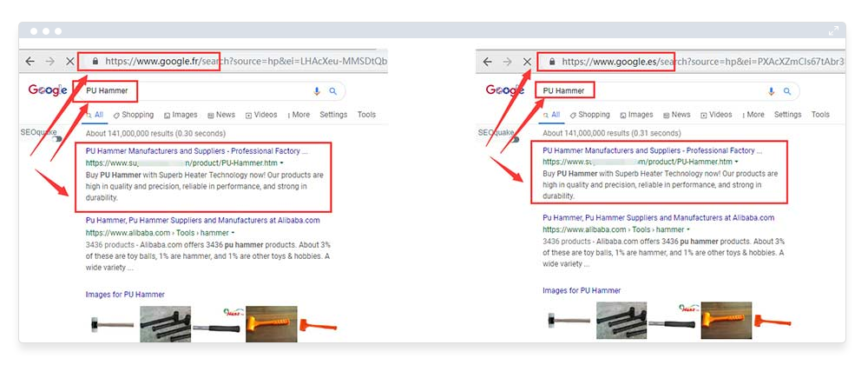This screenshot has width=868, height=365.
Task: Click the back arrow in the google.fr window
Action: (30, 62)
